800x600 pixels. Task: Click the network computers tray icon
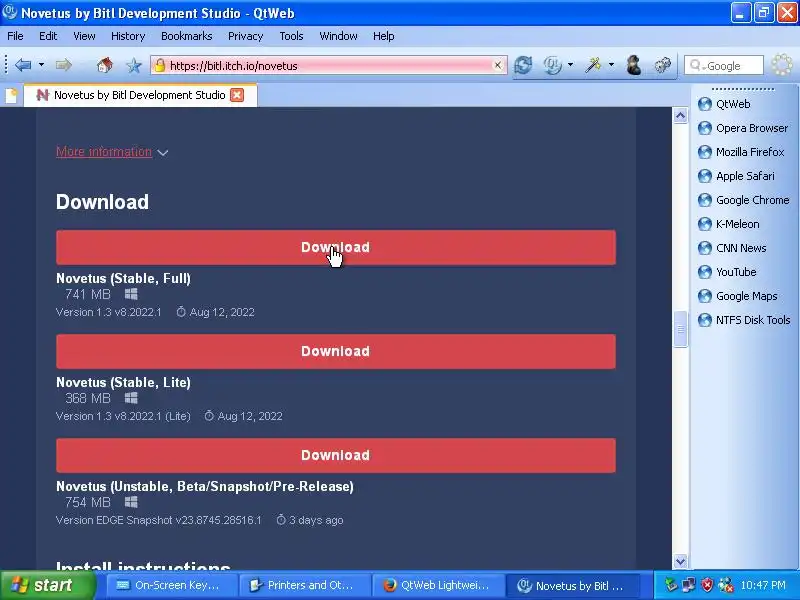689,585
